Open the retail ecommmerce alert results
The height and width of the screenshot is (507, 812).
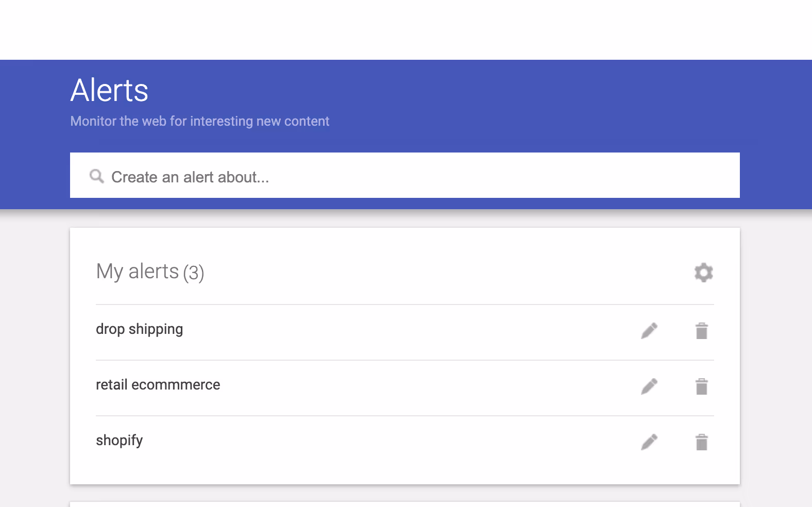158,384
